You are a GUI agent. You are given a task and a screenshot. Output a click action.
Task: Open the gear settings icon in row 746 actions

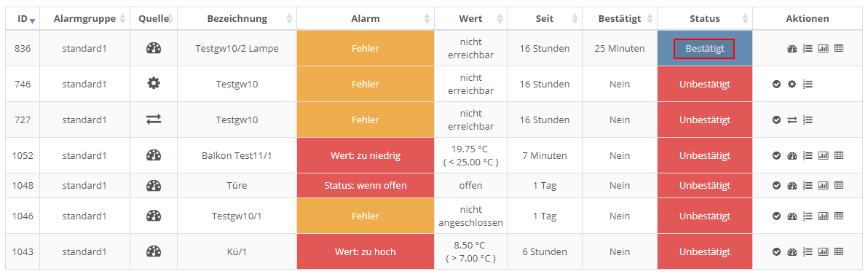coord(792,84)
